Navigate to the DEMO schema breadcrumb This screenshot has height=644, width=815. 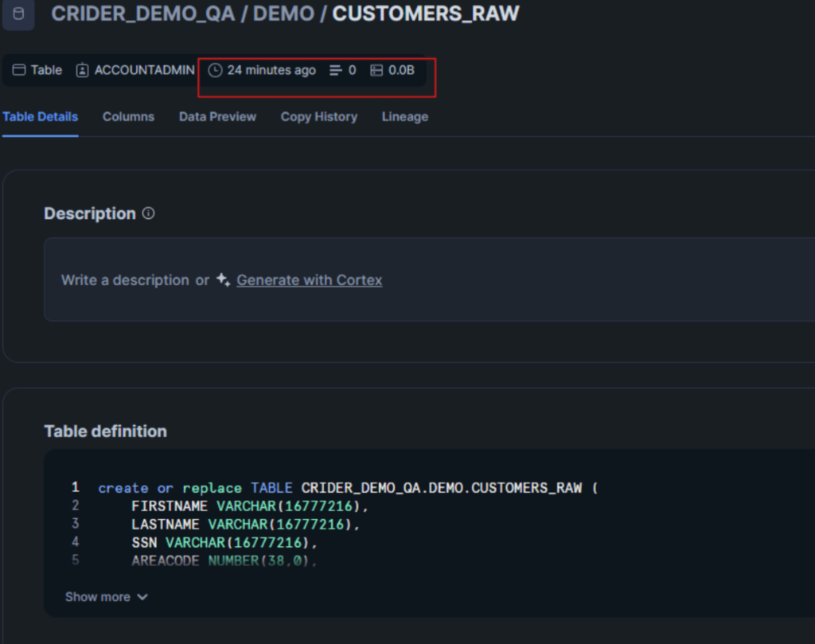click(x=284, y=14)
